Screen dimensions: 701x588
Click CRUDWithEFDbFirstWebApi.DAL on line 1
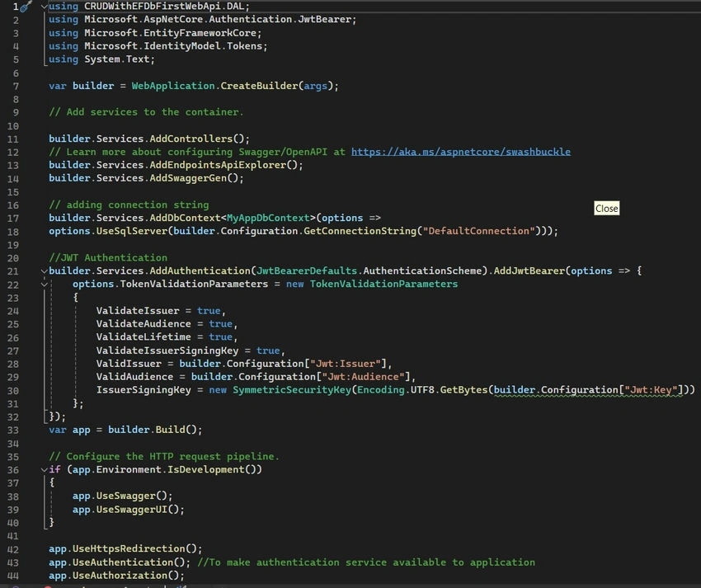pos(164,7)
